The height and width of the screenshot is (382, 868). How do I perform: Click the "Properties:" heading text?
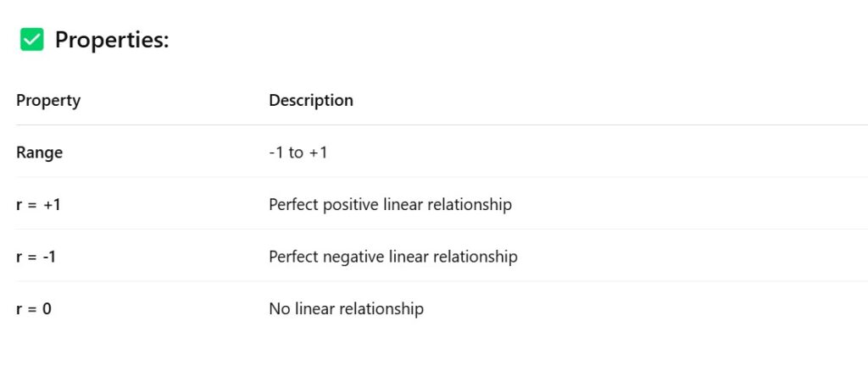112,40
